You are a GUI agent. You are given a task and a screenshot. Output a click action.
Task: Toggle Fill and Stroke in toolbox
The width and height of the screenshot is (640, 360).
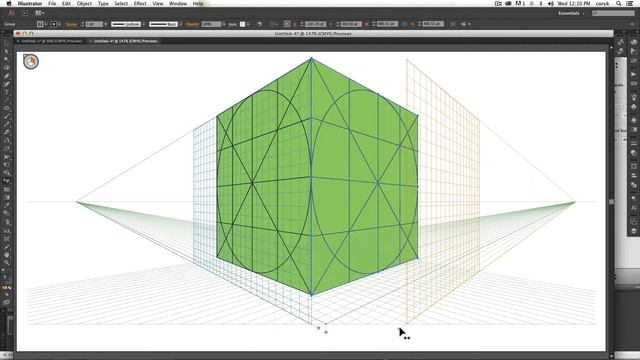click(6, 279)
